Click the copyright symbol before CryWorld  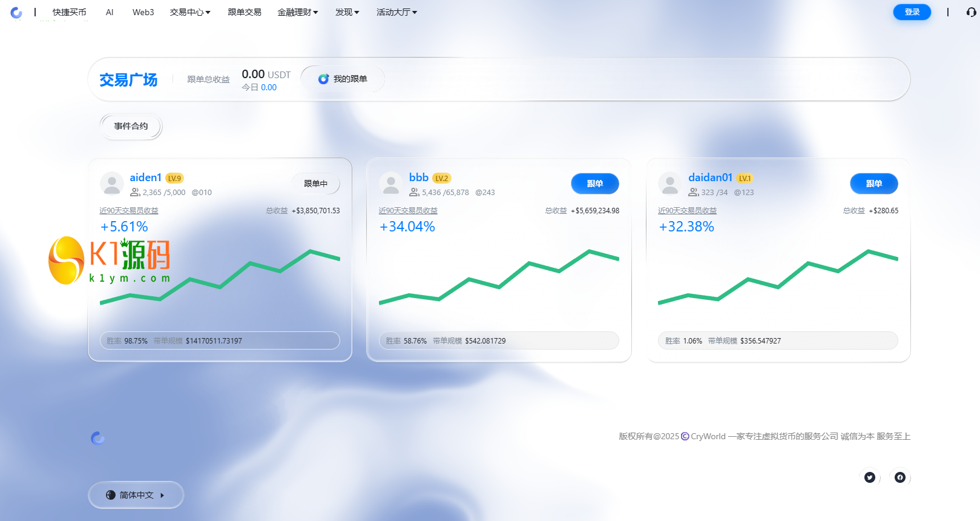[x=685, y=436]
